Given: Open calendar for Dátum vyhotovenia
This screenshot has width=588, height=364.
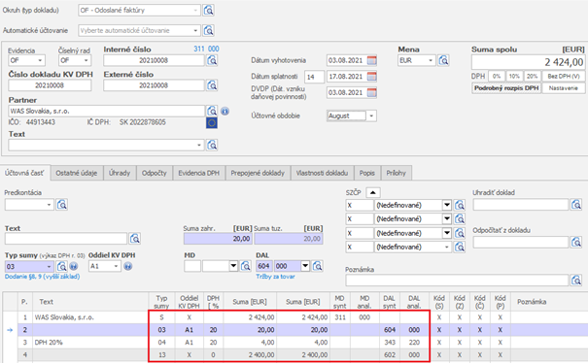Looking at the screenshot, I should click(x=371, y=60).
